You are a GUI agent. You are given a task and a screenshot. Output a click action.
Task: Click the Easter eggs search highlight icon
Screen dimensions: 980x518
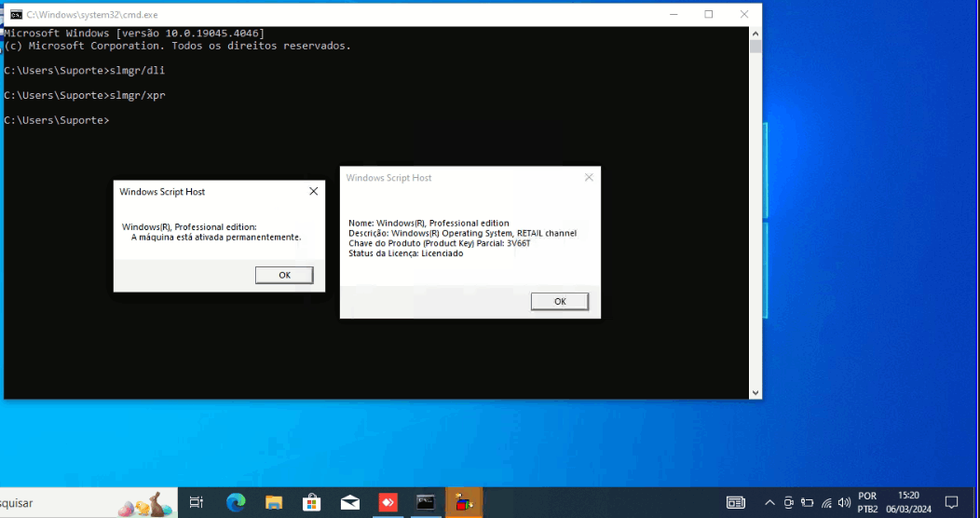tap(145, 504)
